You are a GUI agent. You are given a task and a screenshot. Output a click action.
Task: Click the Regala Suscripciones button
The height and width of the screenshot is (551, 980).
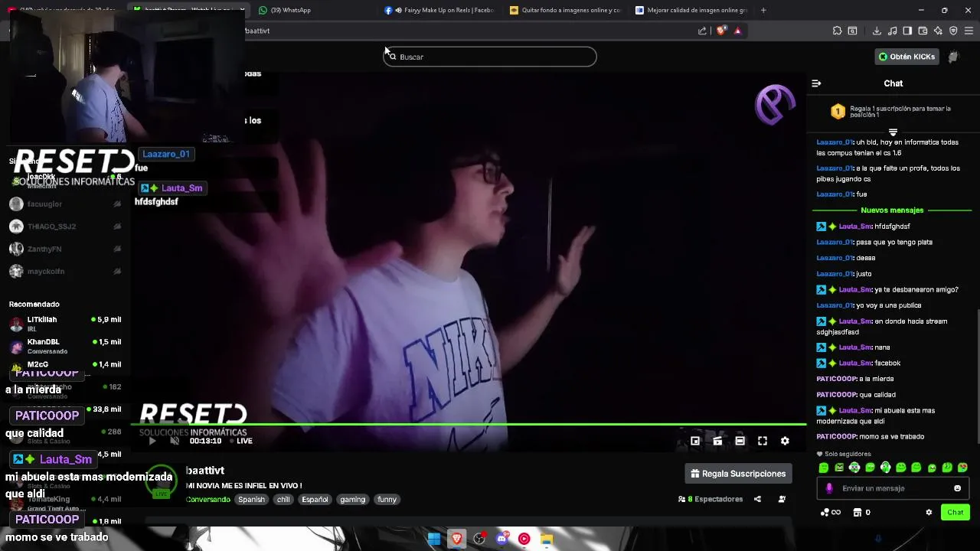pyautogui.click(x=738, y=474)
